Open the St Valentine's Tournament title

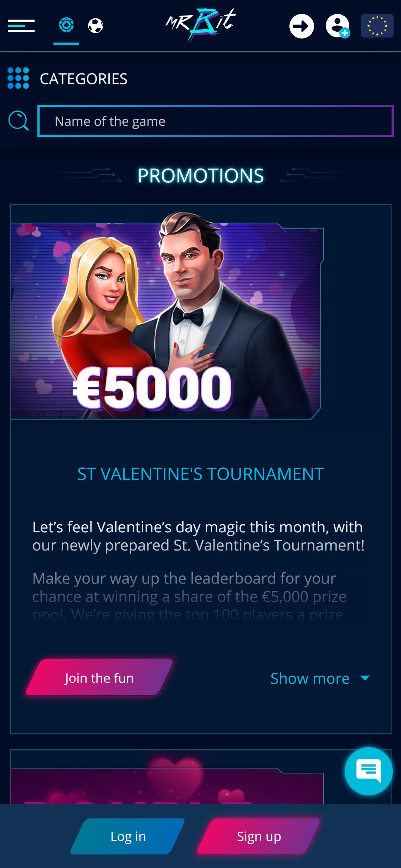(201, 474)
